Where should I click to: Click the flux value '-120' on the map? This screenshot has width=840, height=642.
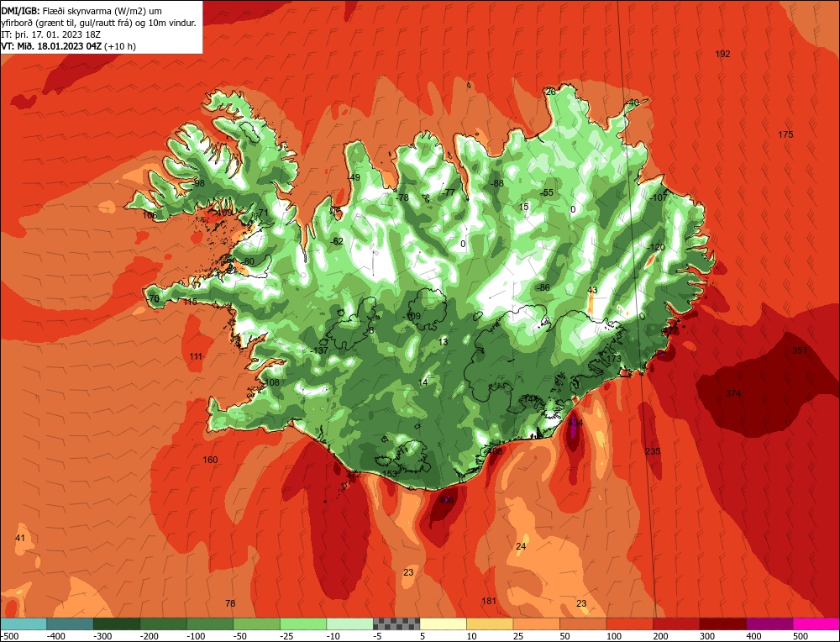coord(656,247)
